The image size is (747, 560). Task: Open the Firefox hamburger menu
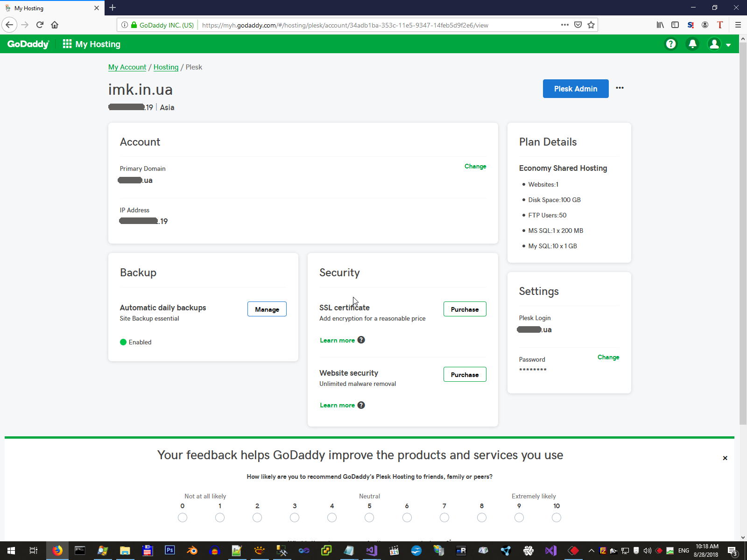[738, 25]
